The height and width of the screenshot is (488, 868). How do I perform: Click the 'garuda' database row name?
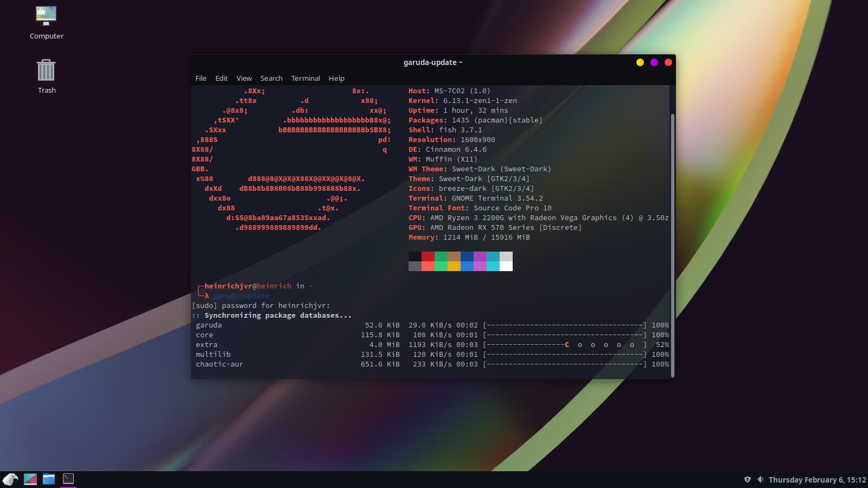(x=209, y=325)
